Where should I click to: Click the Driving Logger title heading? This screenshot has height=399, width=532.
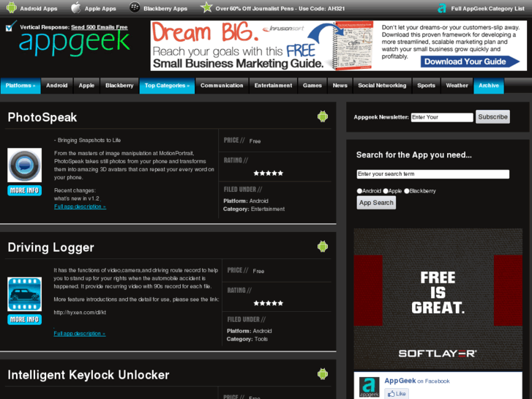pos(51,247)
